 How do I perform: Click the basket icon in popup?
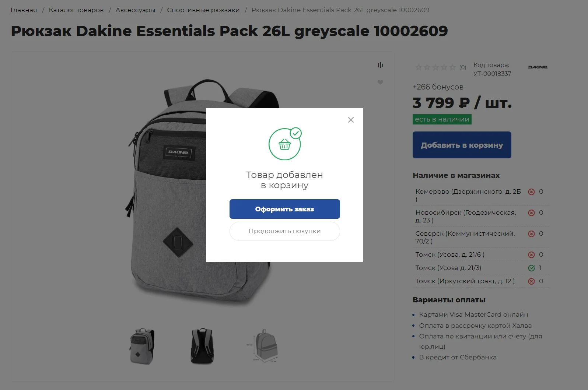pos(285,144)
